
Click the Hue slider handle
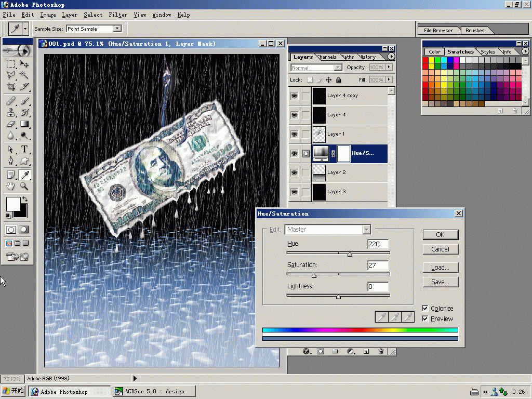(350, 255)
